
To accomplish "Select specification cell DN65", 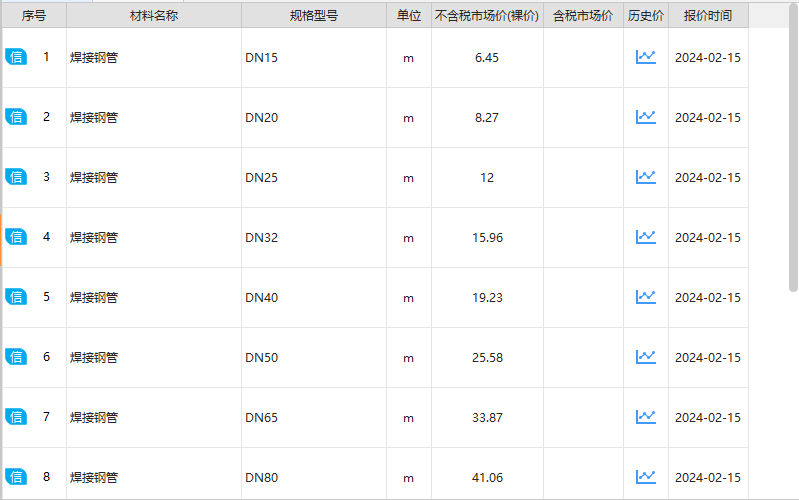I will [x=314, y=417].
